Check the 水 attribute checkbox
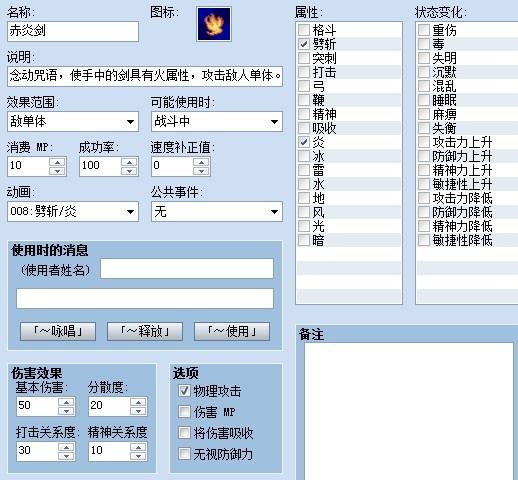The height and width of the screenshot is (480, 518). (304, 184)
